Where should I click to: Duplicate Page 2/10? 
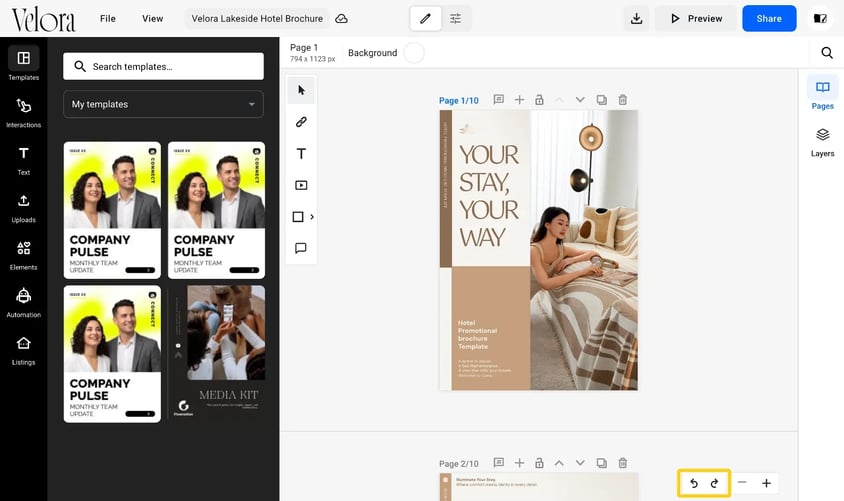[601, 463]
